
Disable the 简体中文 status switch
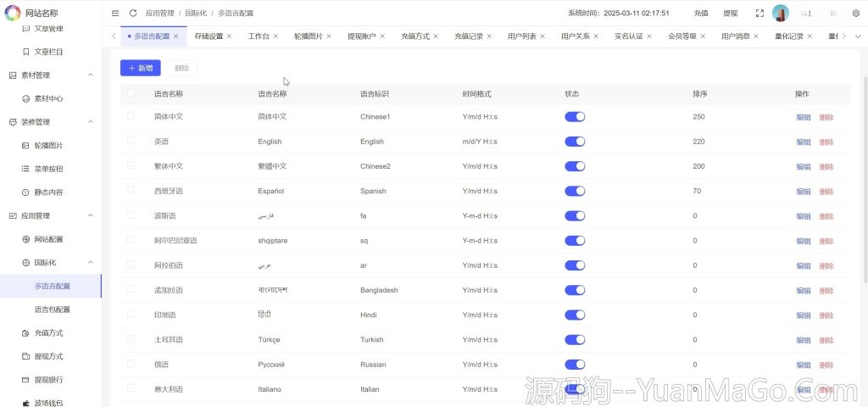pyautogui.click(x=575, y=117)
